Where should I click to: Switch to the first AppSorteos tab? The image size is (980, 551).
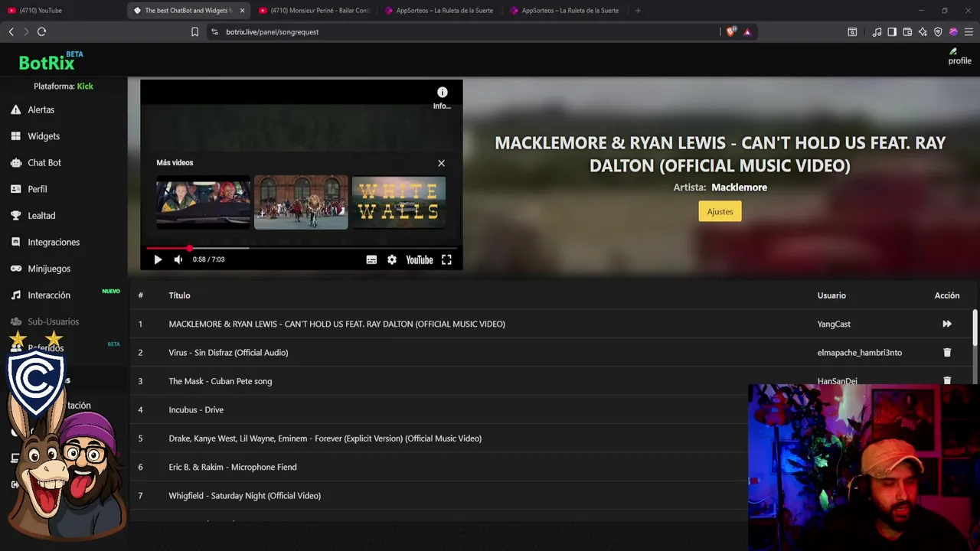(x=439, y=11)
